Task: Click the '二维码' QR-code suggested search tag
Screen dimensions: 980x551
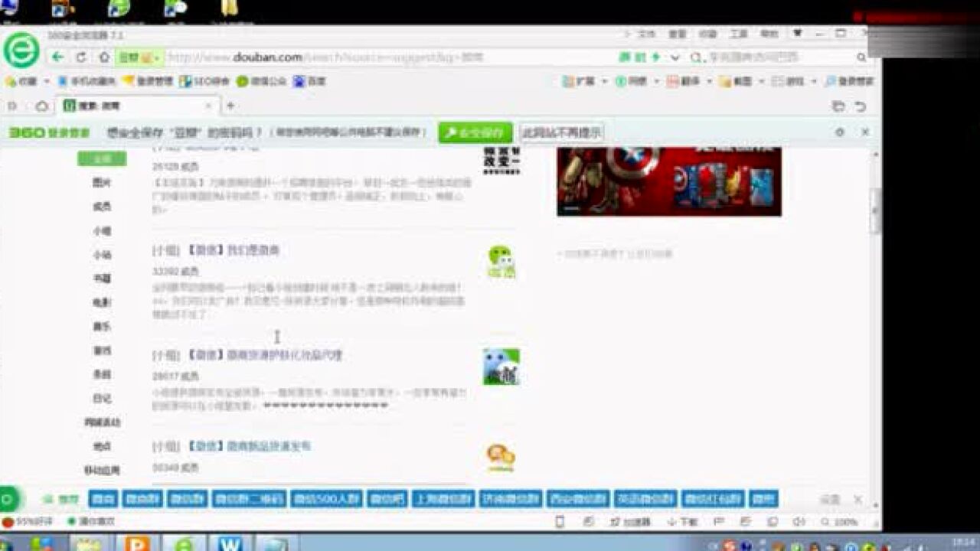Action: tap(249, 499)
